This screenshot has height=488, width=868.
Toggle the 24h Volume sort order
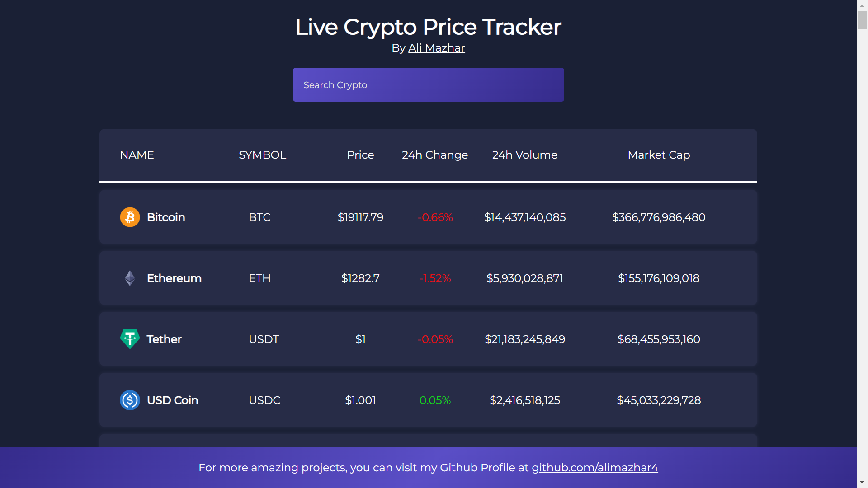pyautogui.click(x=524, y=155)
